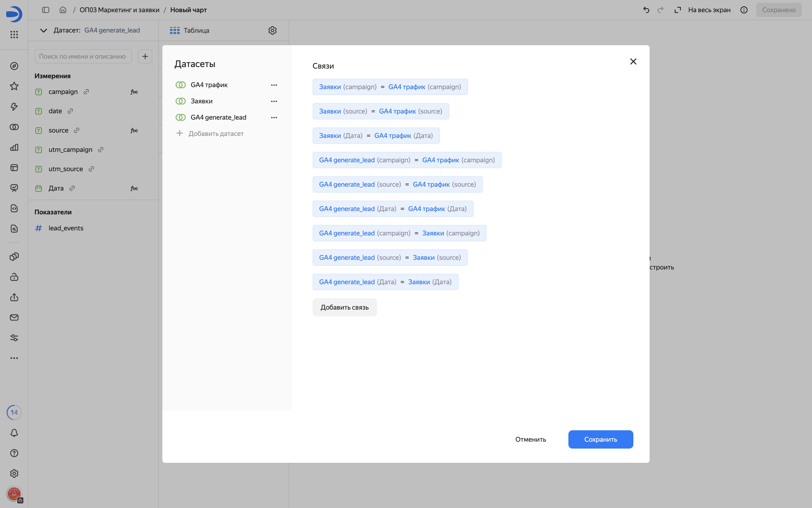Open link GA4 generate_lead (source) = GA4 трафик (source)
The image size is (812, 508).
[397, 184]
